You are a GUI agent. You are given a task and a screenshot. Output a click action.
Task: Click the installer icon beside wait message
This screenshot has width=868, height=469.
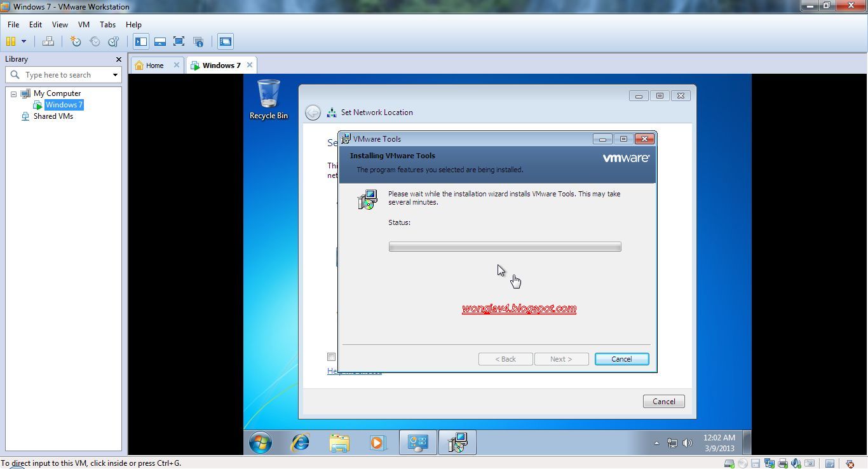coord(367,200)
